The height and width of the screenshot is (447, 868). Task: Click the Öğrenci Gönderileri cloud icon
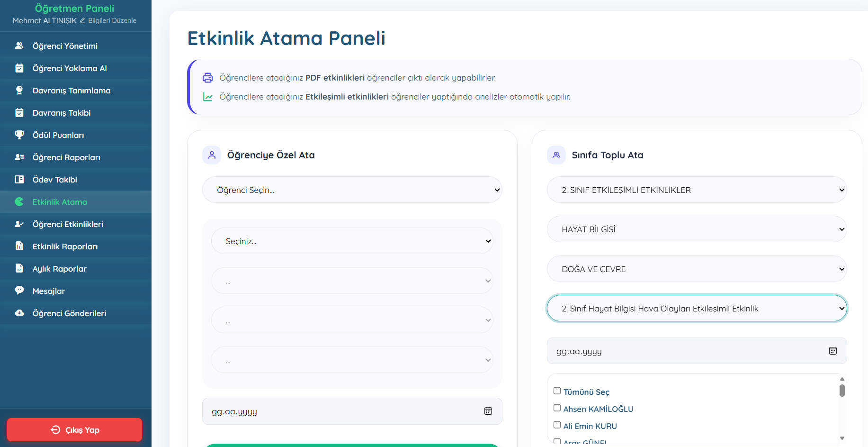tap(19, 313)
